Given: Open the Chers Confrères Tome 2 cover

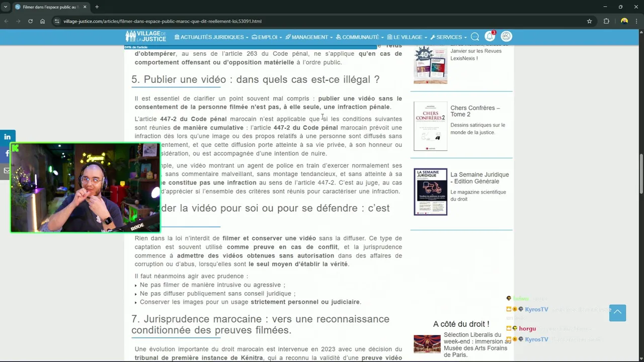Looking at the screenshot, I should (x=430, y=126).
